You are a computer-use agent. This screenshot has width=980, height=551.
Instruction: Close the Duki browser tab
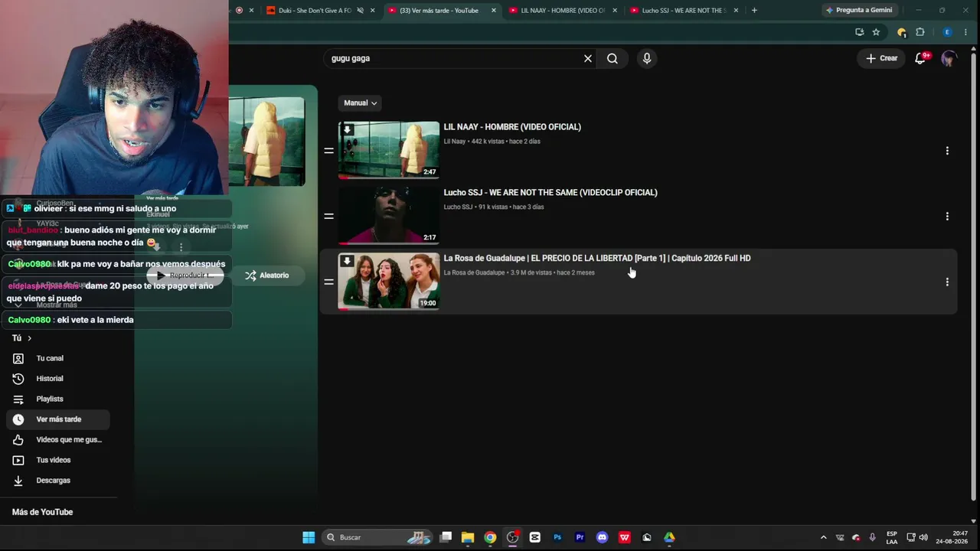pos(373,11)
